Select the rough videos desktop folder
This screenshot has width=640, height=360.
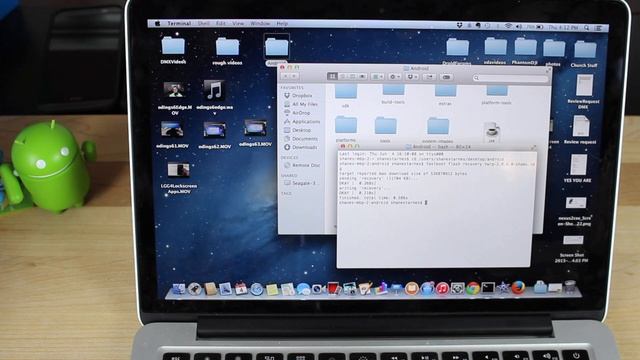click(227, 51)
